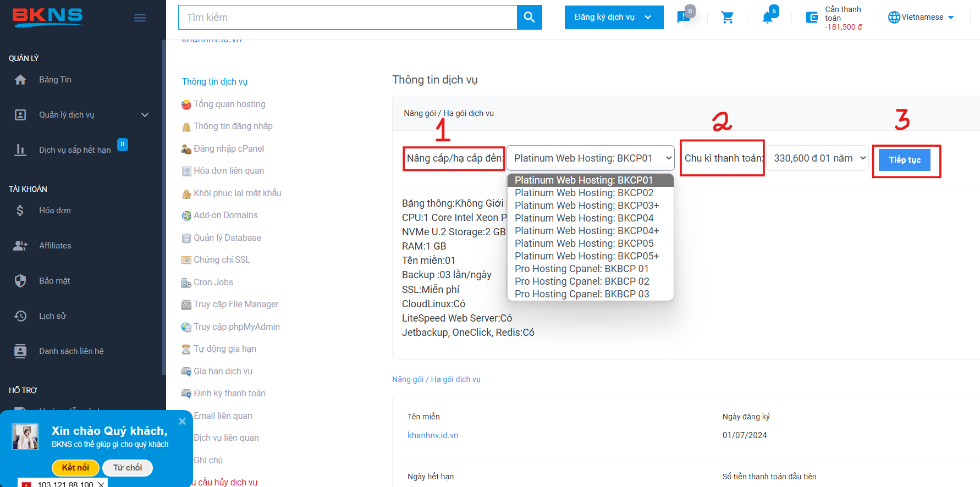
Task: Click the search magnifier button
Action: (529, 17)
